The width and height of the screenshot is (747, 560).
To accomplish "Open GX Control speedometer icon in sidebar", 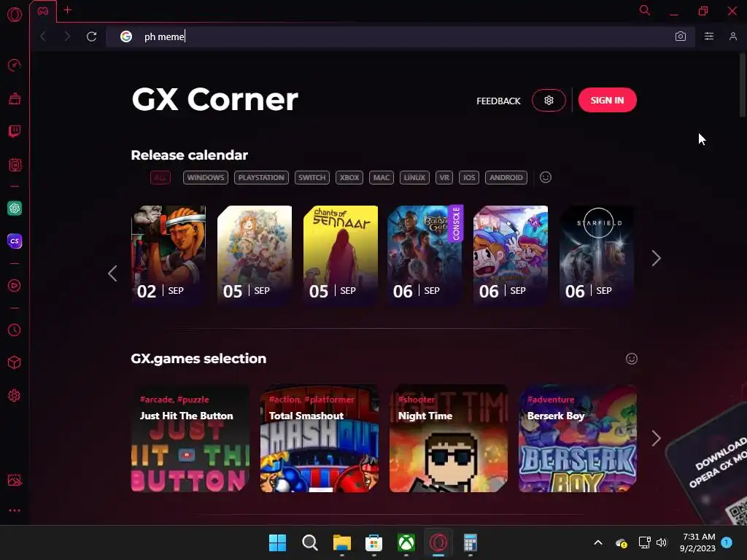I will [15, 65].
